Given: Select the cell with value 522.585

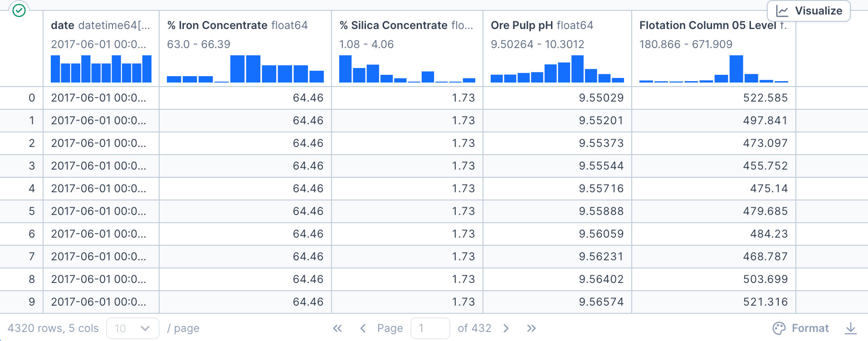Looking at the screenshot, I should point(765,98).
